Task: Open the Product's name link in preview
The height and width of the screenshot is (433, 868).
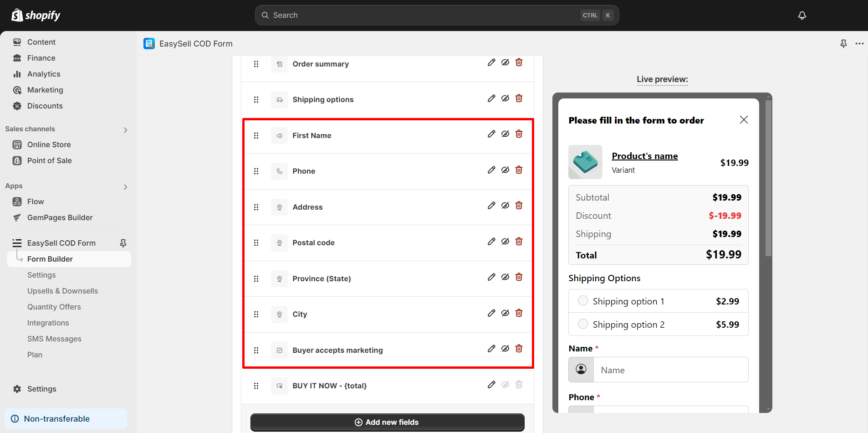Action: point(644,155)
